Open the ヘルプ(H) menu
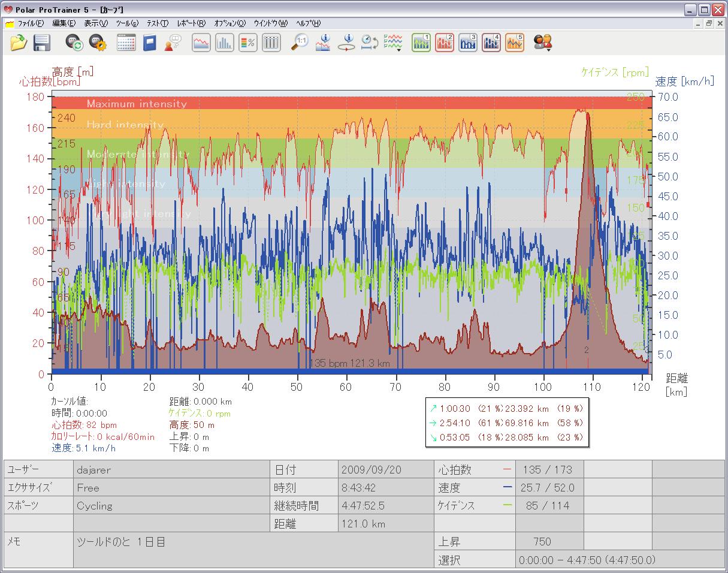Screen dimensions: 728x573 (308, 23)
